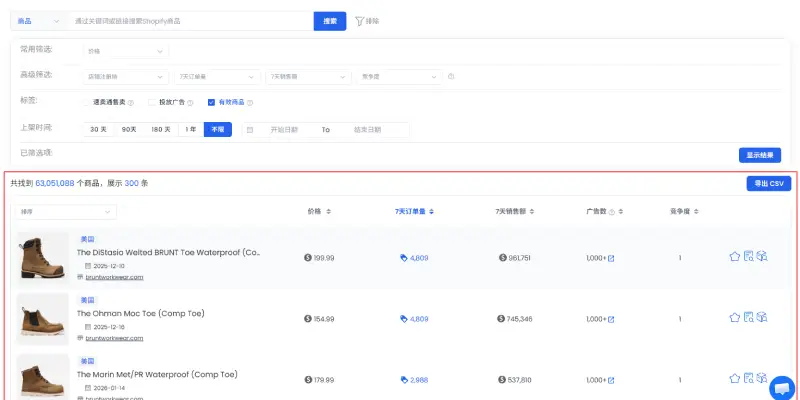Open the 价格 common filter dropdown
The height and width of the screenshot is (400, 800).
126,51
